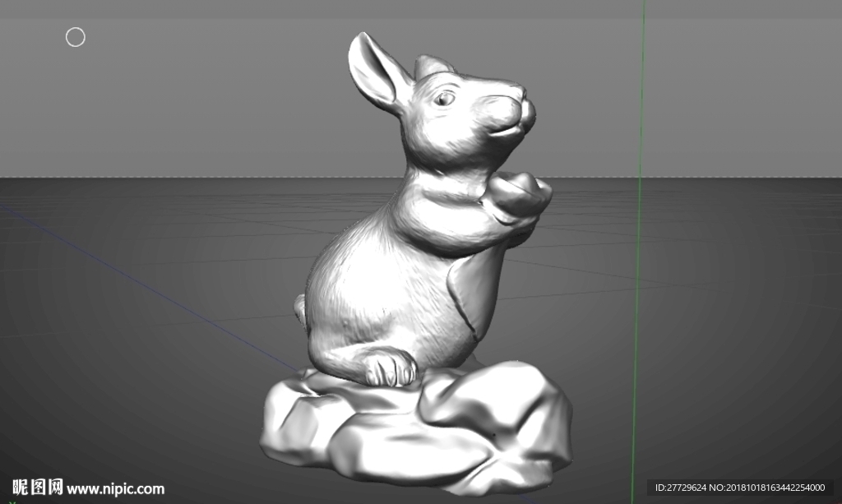Click the white circle brush cursor
Viewport: 842px width, 504px height.
pyautogui.click(x=75, y=37)
